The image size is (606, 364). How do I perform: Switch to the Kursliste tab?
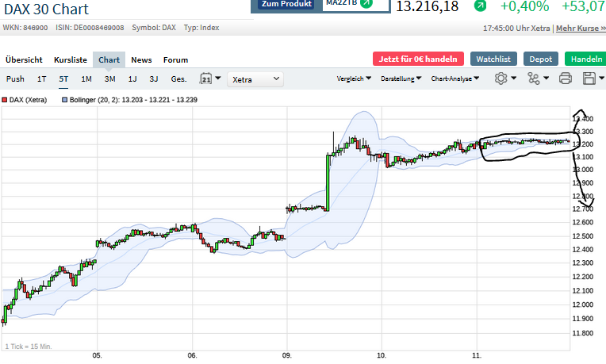(x=70, y=59)
